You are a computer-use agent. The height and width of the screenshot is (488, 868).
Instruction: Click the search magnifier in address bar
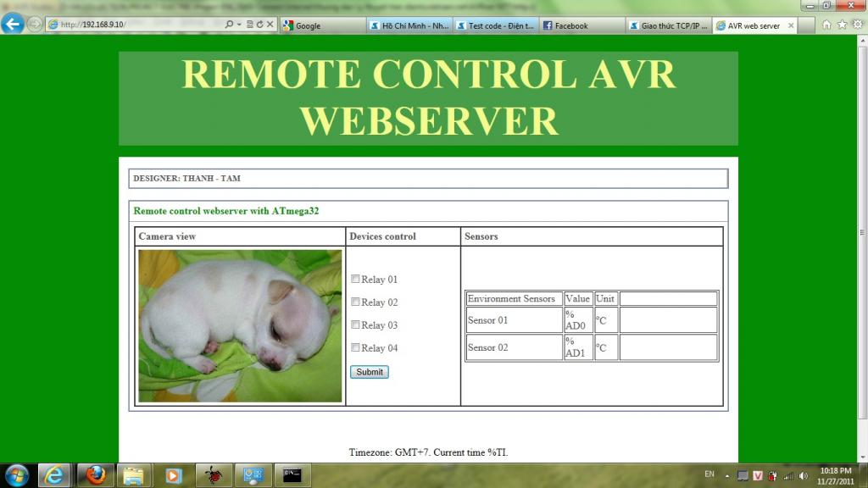229,25
